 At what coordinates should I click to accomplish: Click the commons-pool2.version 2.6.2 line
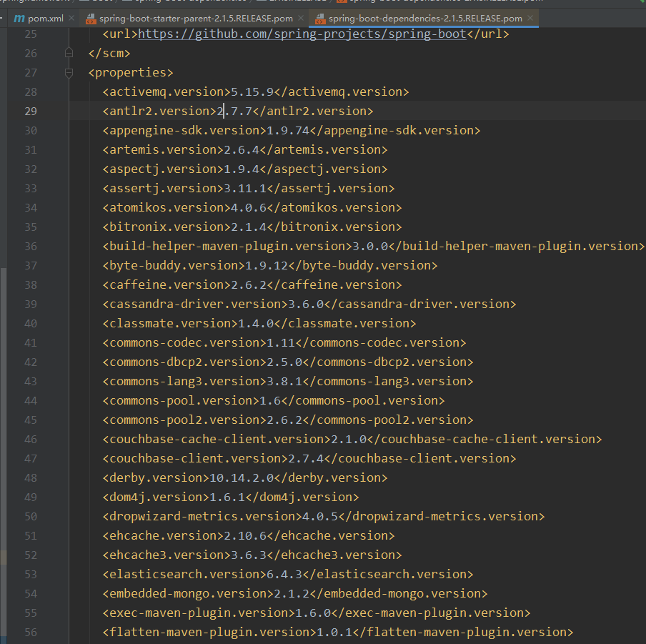(x=288, y=420)
